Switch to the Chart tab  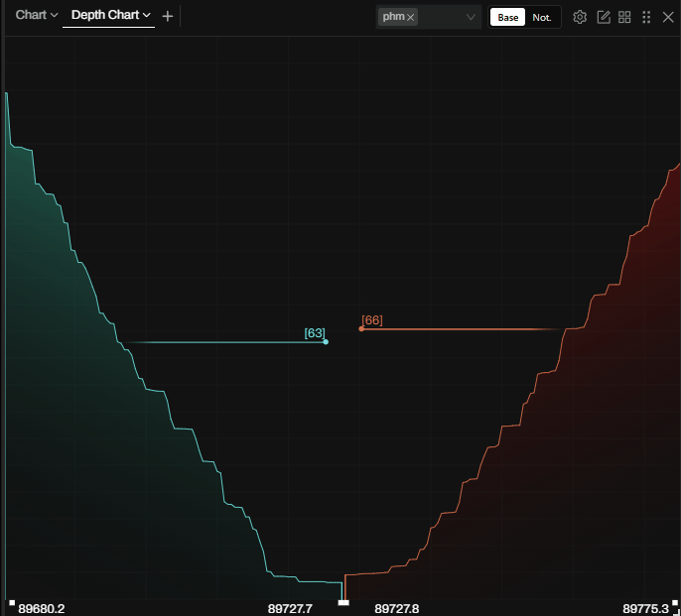tap(31, 15)
